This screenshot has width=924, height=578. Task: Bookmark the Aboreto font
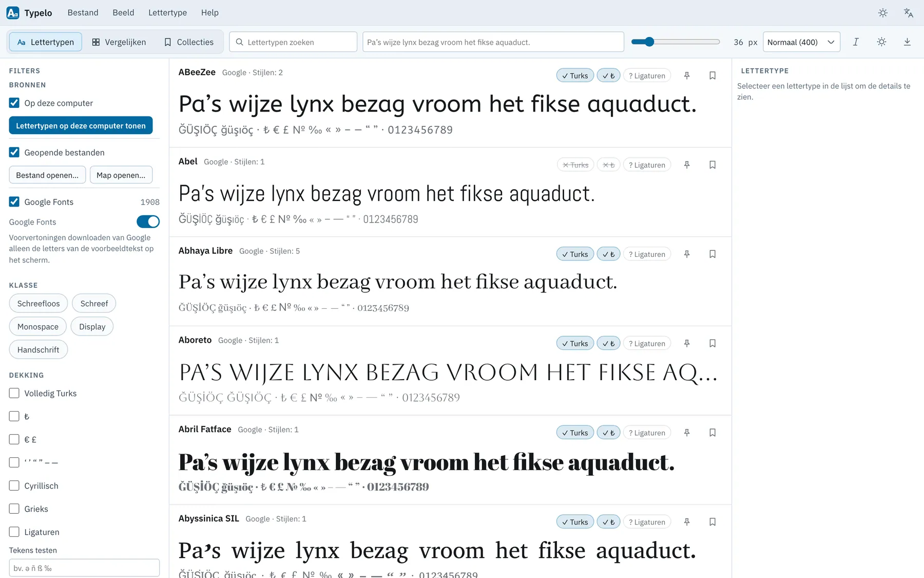click(713, 343)
